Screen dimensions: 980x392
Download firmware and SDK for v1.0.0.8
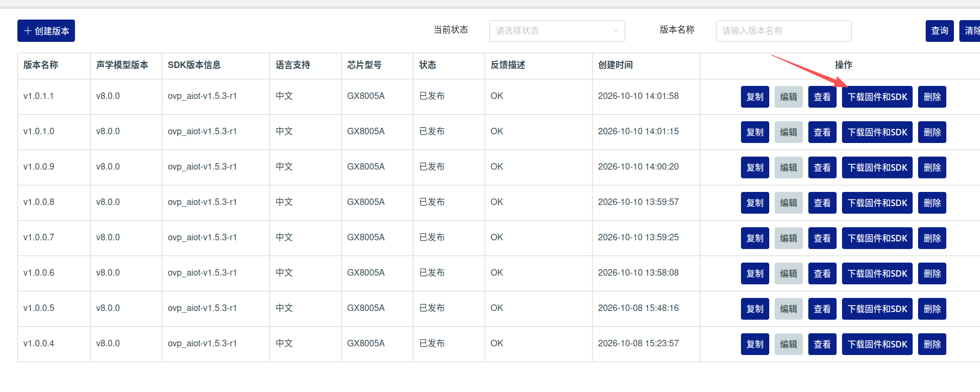click(877, 203)
